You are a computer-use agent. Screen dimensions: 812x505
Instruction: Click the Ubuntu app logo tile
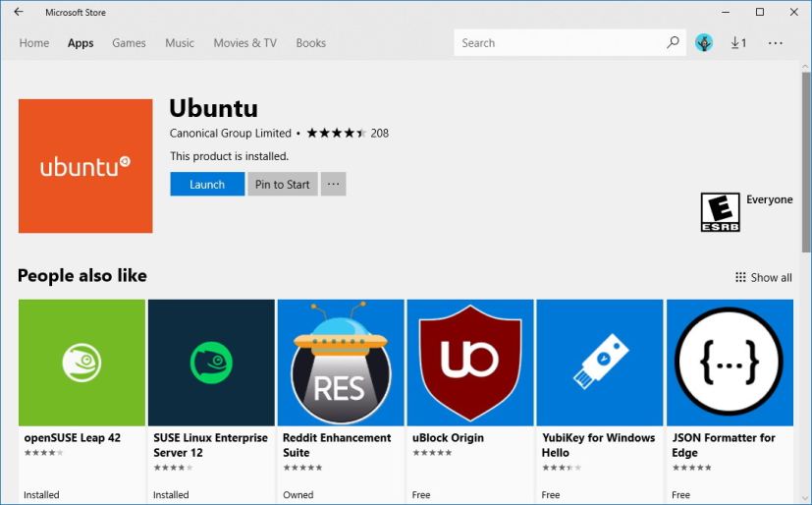[85, 166]
